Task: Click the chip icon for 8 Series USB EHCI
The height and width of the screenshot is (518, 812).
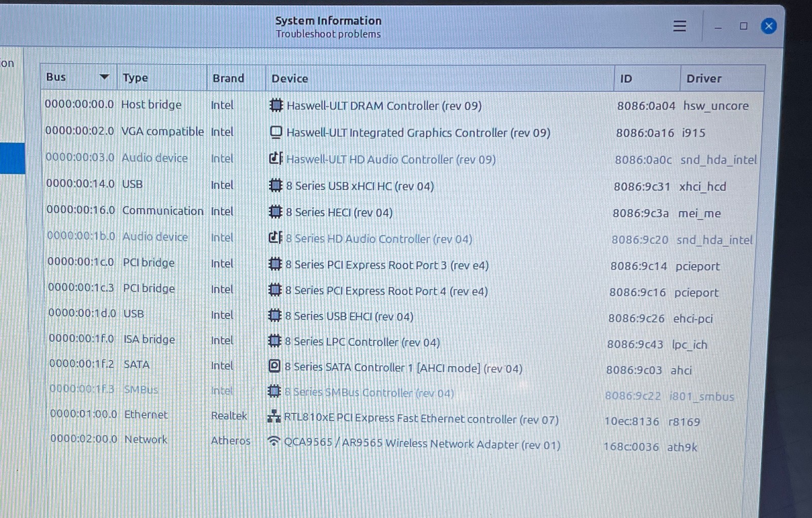Action: (275, 316)
